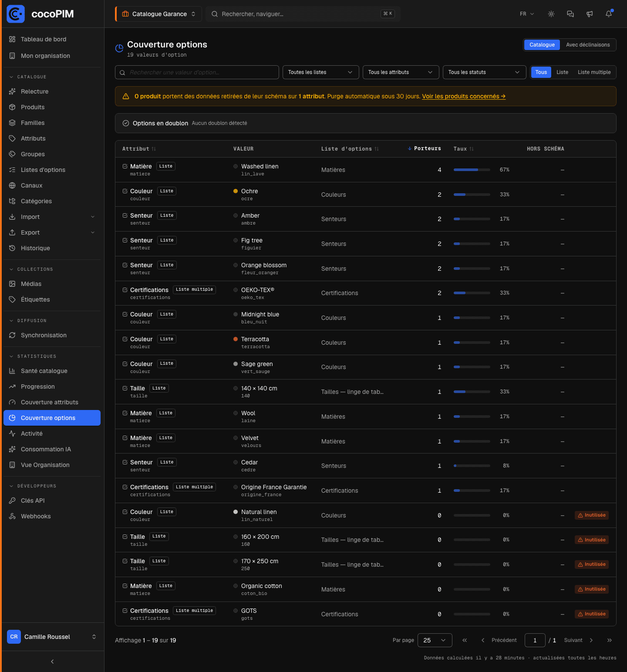Open Couverture attributs page
The image size is (627, 672).
click(52, 402)
